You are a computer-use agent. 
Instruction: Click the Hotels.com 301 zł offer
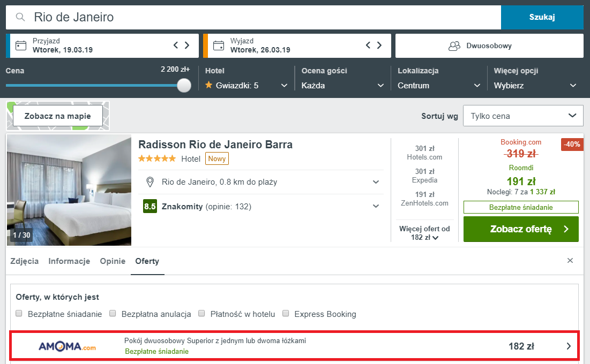(x=424, y=153)
